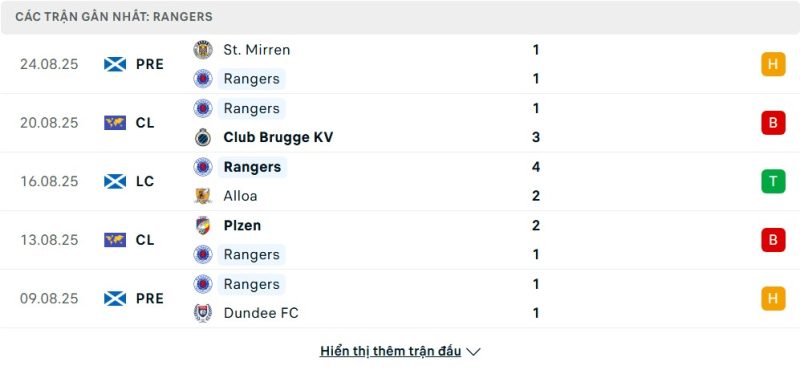The width and height of the screenshot is (800, 374).
Task: Click the red B badge for Plzen match
Action: 773,240
